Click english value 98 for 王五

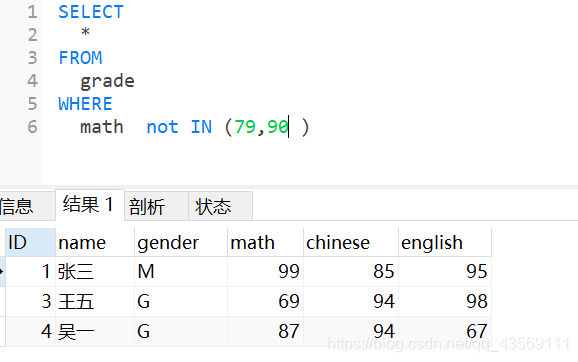coord(445,302)
